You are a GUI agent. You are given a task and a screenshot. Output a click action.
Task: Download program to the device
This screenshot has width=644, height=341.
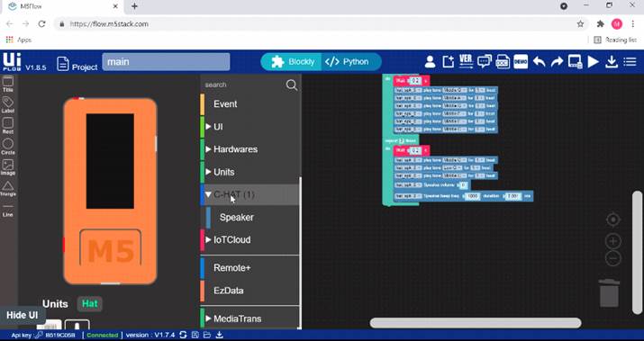(612, 62)
